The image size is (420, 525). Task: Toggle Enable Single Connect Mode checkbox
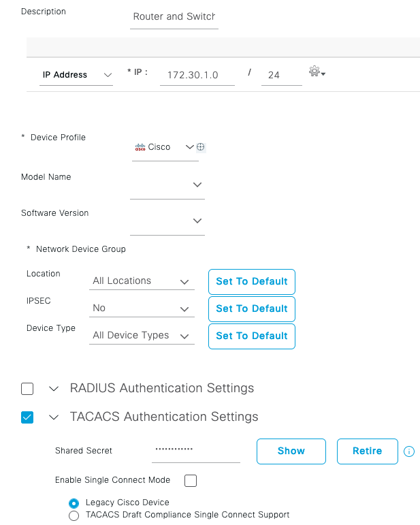191,481
